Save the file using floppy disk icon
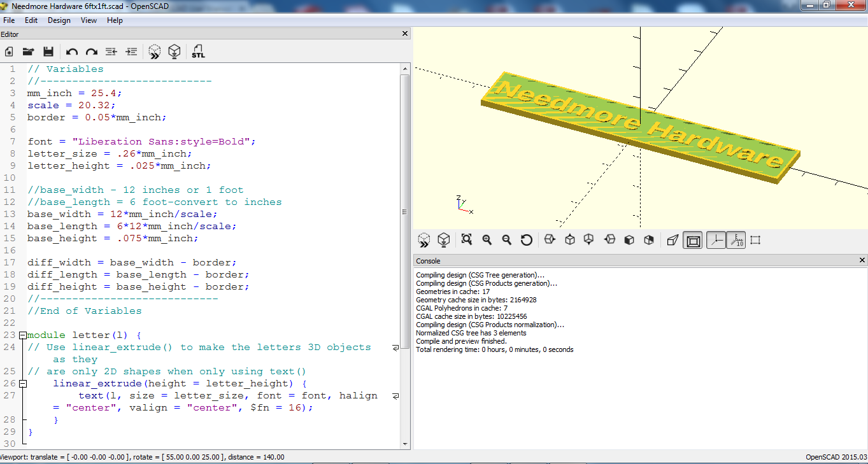 click(48, 52)
